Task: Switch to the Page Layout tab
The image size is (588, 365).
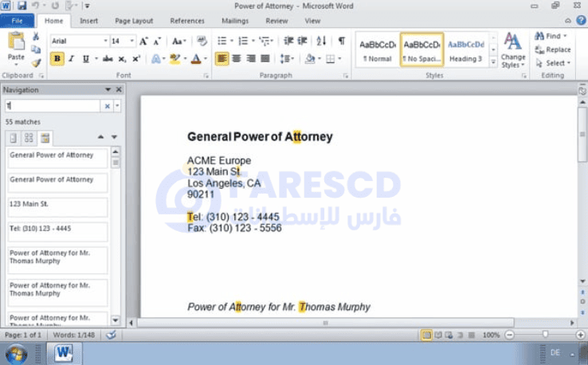Action: click(x=134, y=21)
